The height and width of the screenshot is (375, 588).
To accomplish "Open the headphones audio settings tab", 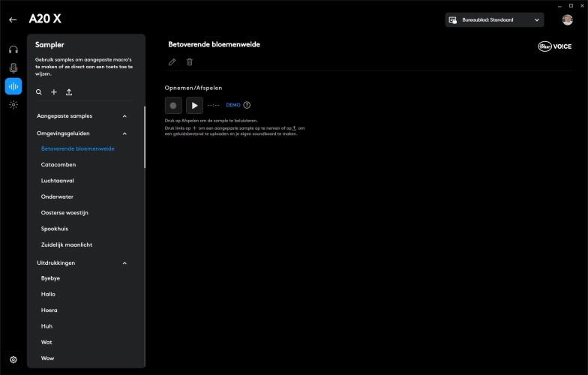I will pos(13,49).
